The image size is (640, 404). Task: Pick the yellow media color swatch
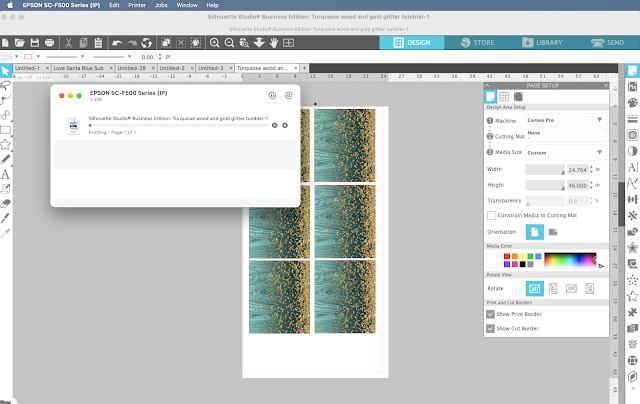(x=522, y=256)
